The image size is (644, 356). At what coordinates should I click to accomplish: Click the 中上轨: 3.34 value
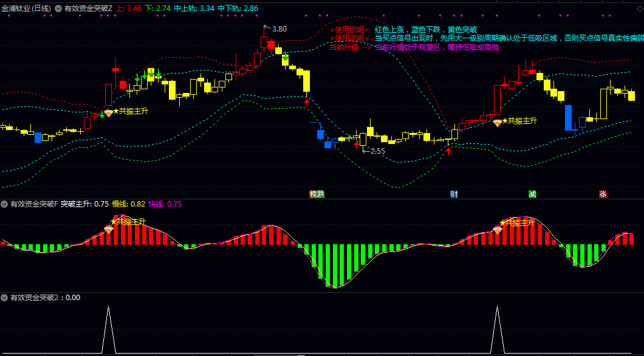coord(194,9)
